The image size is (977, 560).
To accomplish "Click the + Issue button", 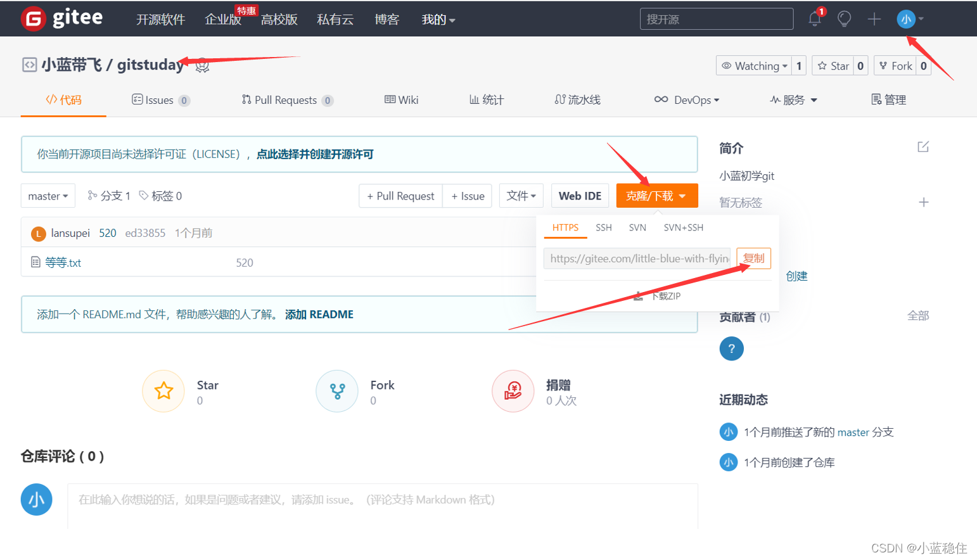I will [x=468, y=196].
